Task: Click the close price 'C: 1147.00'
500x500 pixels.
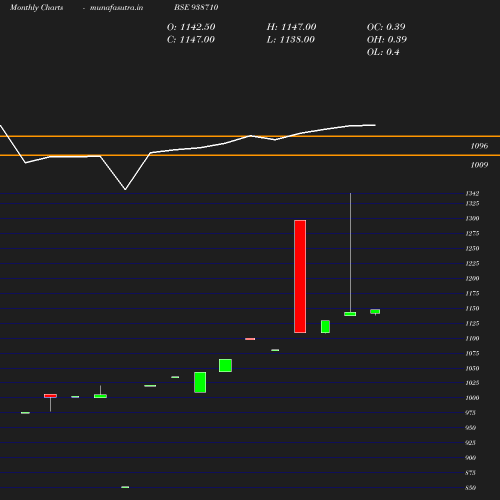Action: [191, 40]
